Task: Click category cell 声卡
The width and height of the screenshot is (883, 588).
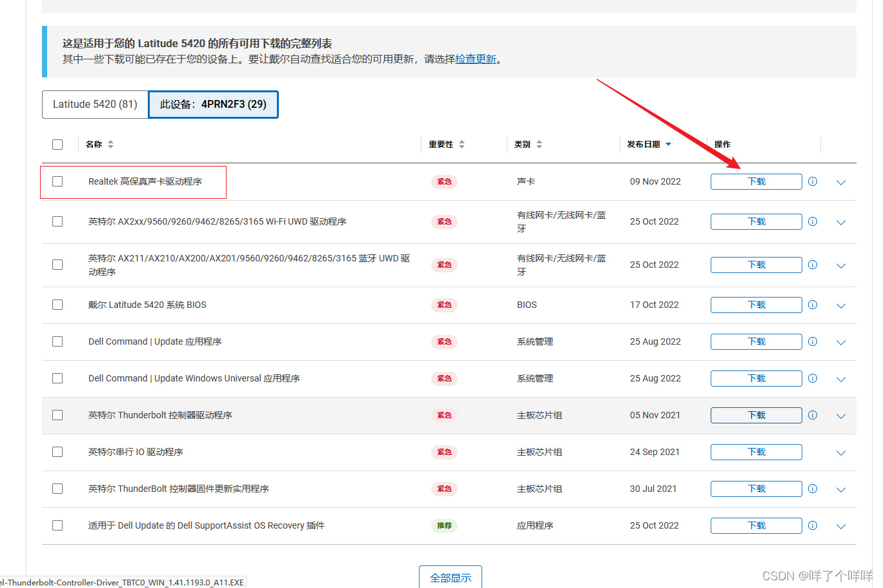Action: [x=526, y=181]
